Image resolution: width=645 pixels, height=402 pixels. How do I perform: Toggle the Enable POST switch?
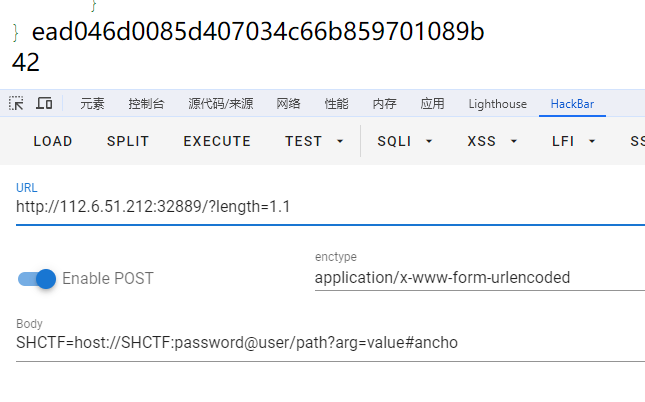[37, 278]
